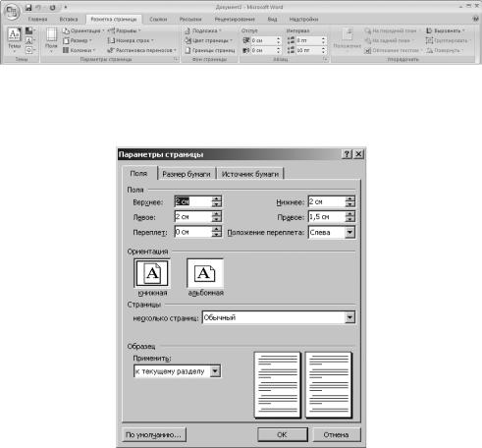Open the round Office button menu
482x448 pixels.
(x=12, y=11)
